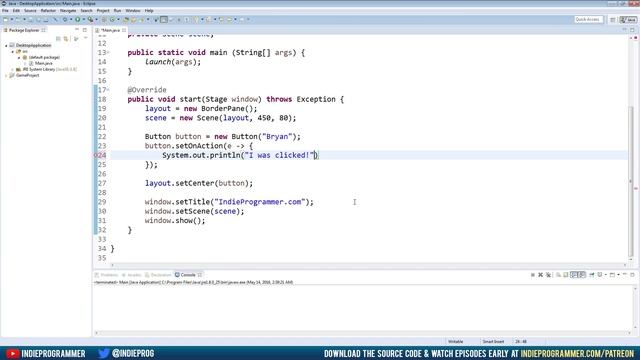Minimize the Package Explorer view
640x360 pixels.
pos(77,30)
